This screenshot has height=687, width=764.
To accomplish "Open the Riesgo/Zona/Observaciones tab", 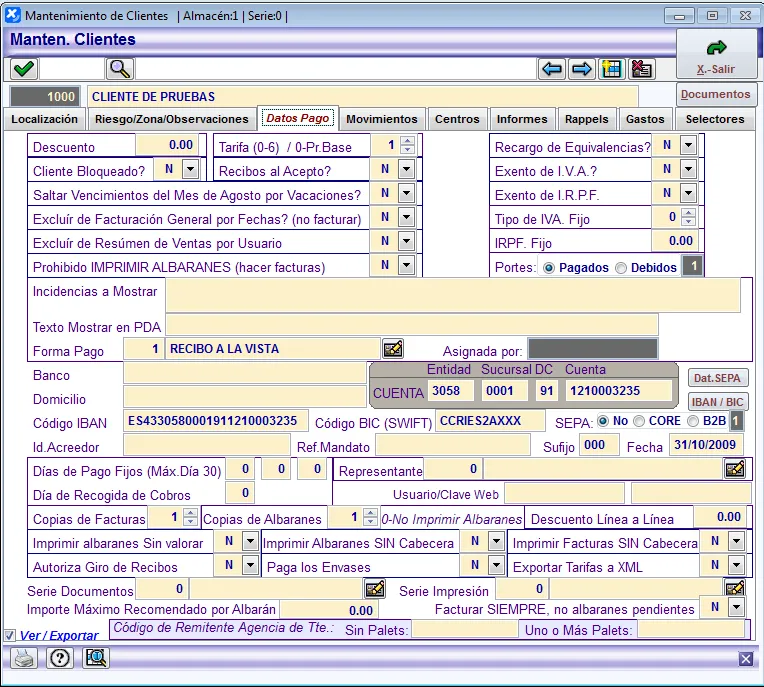I will [170, 119].
